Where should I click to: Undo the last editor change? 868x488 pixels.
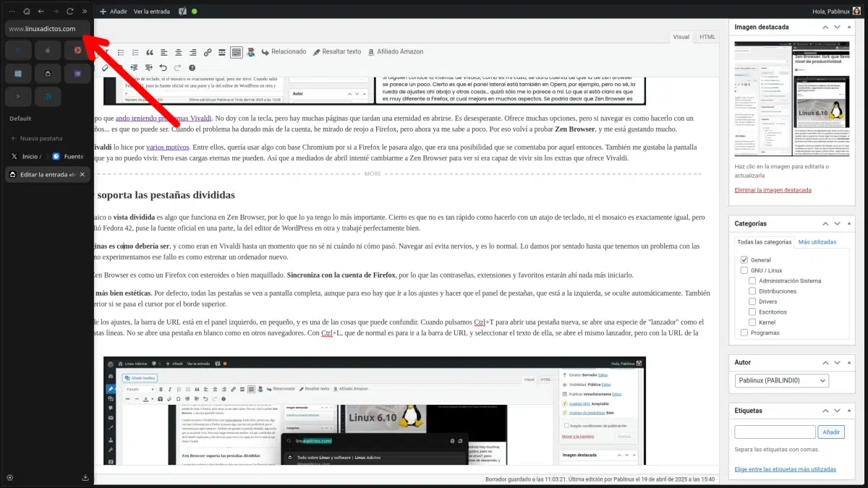point(163,68)
